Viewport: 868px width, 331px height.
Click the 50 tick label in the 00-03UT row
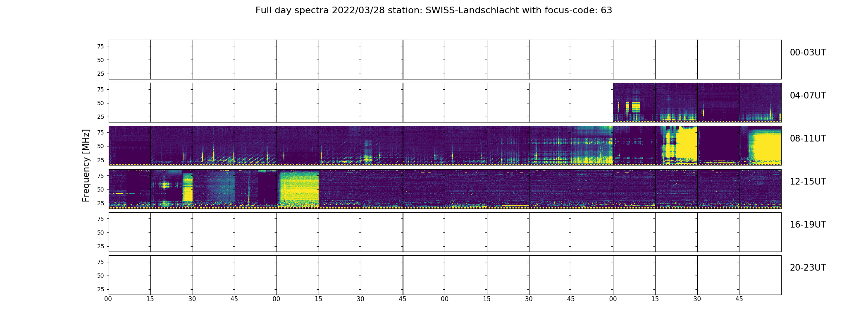click(x=100, y=60)
